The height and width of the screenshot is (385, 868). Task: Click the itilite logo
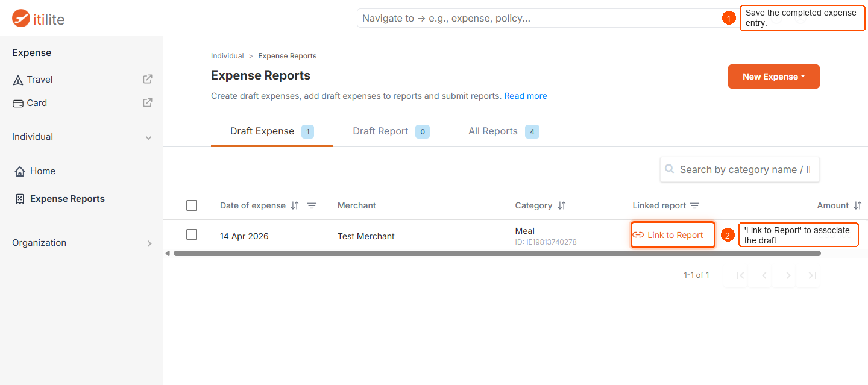click(x=39, y=19)
